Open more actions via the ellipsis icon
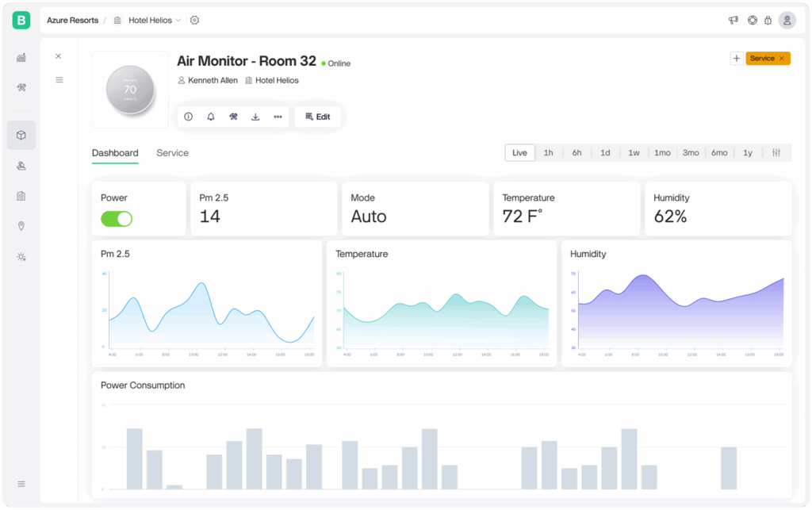812x510 pixels. tap(278, 117)
